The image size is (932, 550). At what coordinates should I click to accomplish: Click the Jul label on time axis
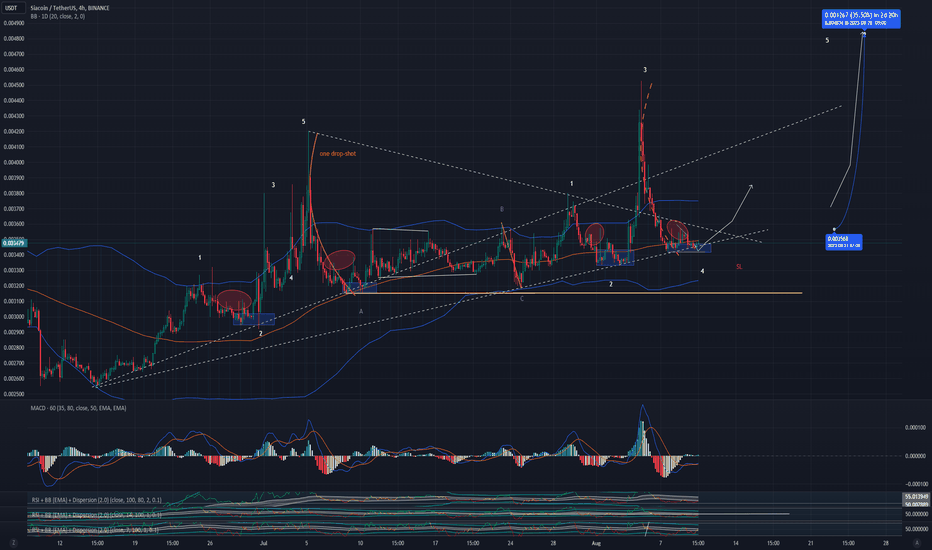263,543
